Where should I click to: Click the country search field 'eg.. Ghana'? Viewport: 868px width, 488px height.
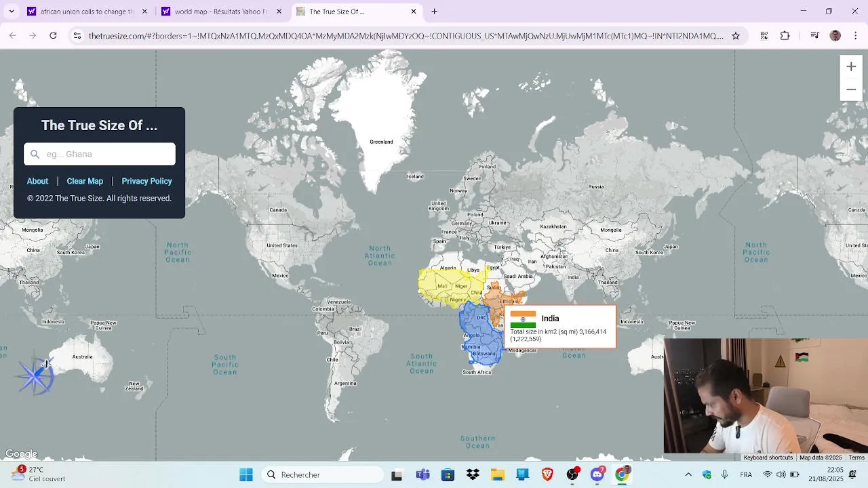click(x=100, y=154)
